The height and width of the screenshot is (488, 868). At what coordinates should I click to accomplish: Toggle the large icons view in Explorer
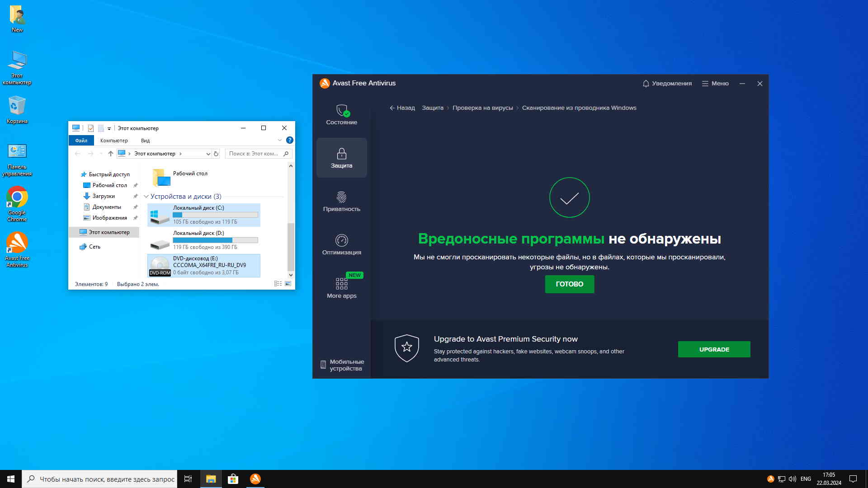(x=288, y=284)
